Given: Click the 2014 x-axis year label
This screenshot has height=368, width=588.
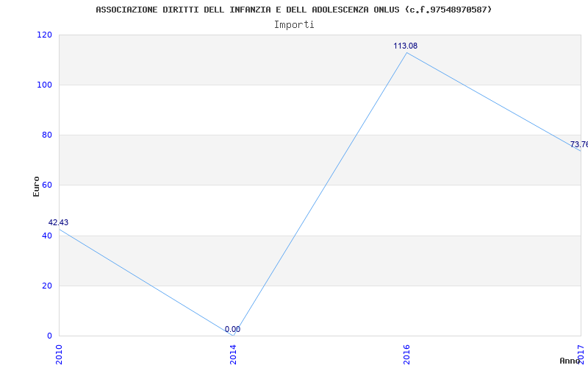Looking at the screenshot, I should (x=233, y=354).
